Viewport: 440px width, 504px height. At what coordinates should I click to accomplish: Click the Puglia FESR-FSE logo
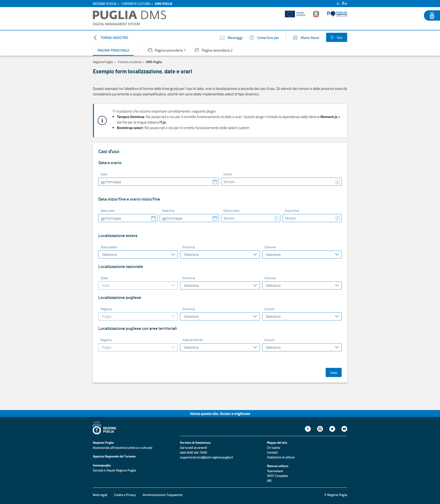pyautogui.click(x=337, y=14)
